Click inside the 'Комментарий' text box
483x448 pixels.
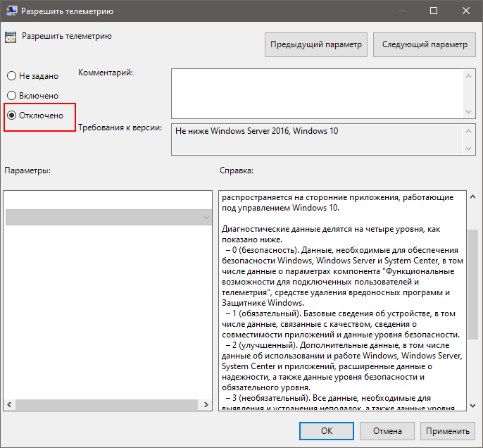pos(317,92)
